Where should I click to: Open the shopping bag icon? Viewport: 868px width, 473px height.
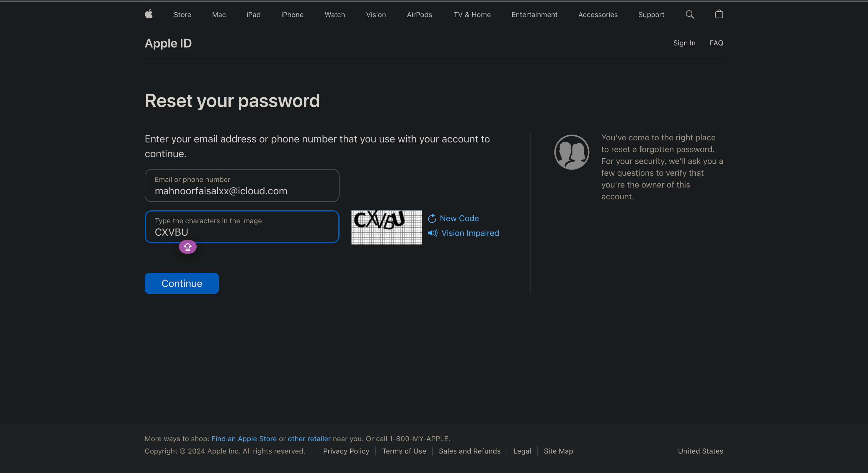pyautogui.click(x=719, y=14)
